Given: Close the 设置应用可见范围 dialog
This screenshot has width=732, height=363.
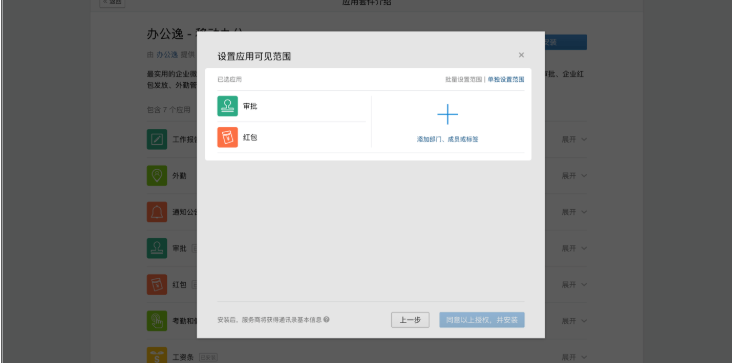Looking at the screenshot, I should [521, 55].
